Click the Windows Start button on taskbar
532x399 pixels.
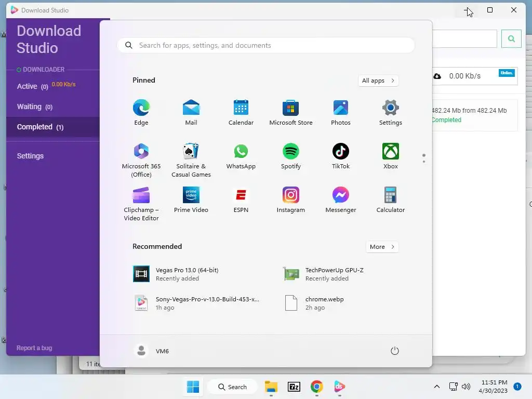(x=193, y=387)
